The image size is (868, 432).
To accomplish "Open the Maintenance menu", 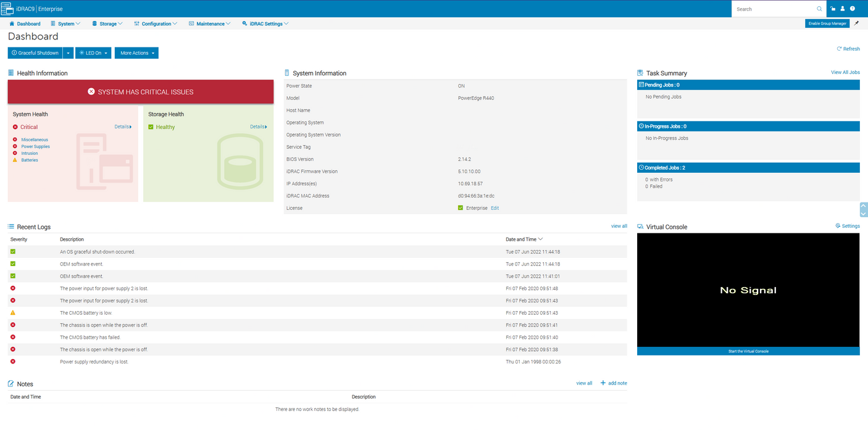I will [x=210, y=24].
